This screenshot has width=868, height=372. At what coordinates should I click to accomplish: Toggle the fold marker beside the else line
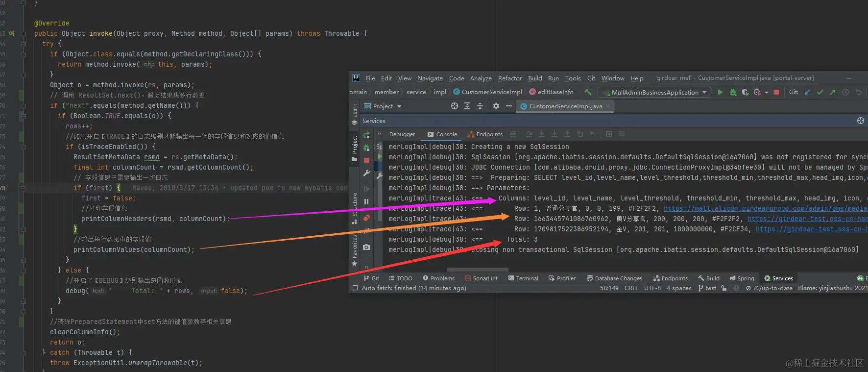(x=24, y=270)
